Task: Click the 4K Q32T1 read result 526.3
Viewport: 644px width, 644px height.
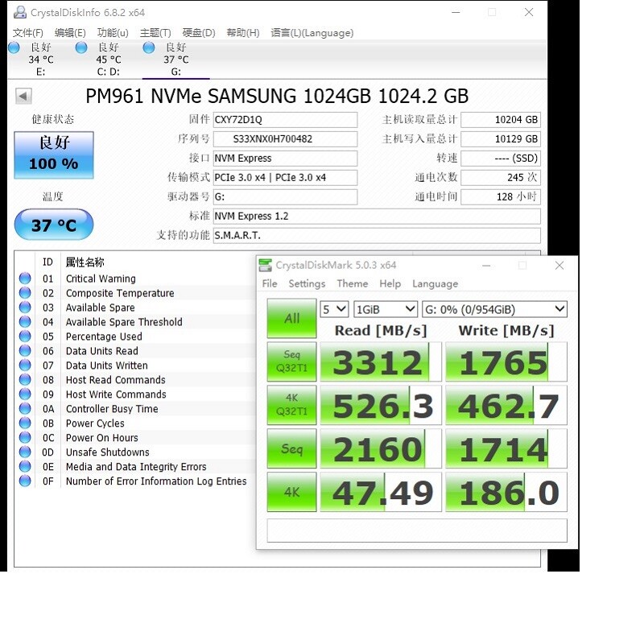Action: (381, 405)
